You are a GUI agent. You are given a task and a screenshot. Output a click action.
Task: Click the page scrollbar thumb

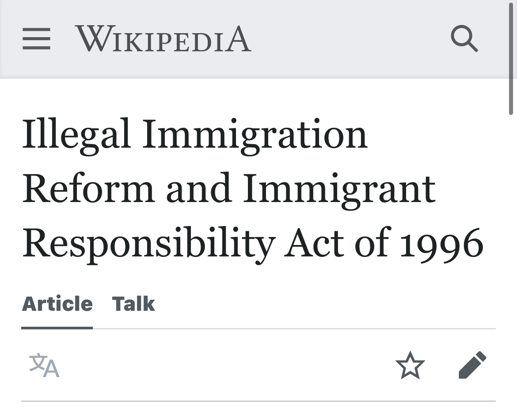(512, 57)
